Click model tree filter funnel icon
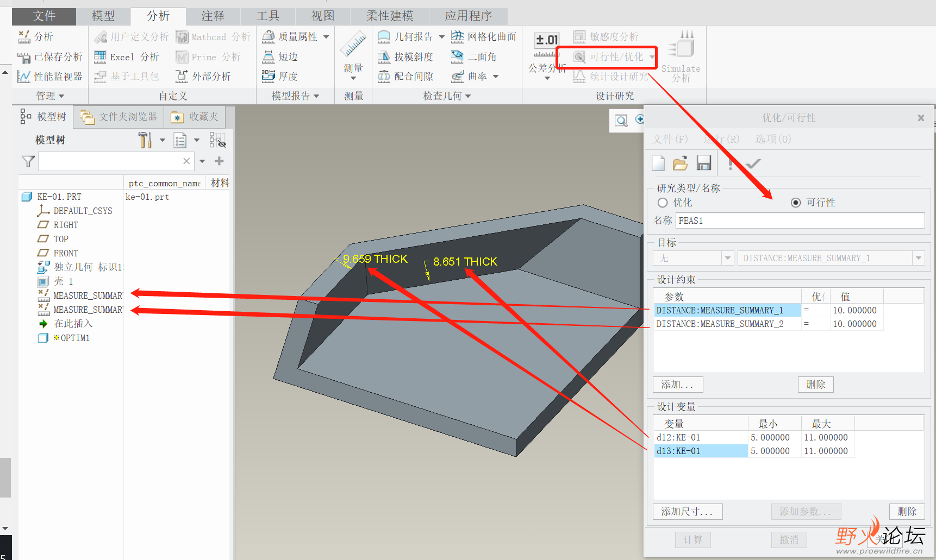The width and height of the screenshot is (936, 560). pos(28,161)
